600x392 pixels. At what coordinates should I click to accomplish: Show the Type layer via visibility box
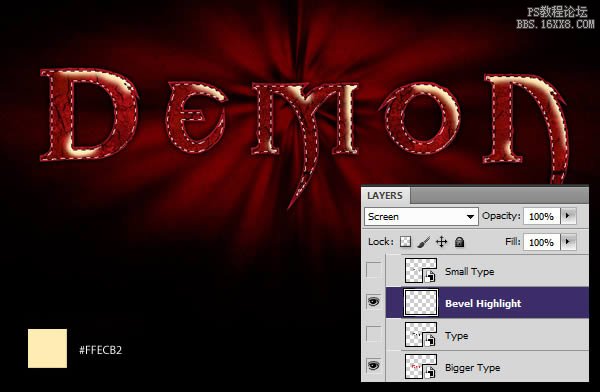tap(374, 334)
